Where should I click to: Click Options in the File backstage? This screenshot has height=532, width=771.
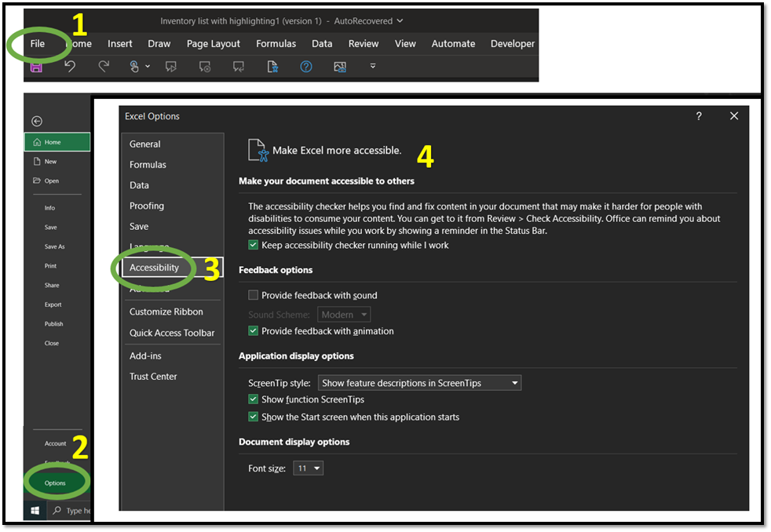pos(55,483)
